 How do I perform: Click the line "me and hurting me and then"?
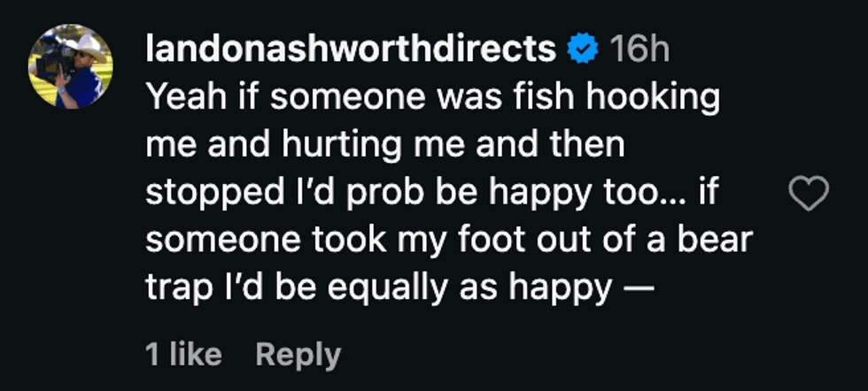384,146
